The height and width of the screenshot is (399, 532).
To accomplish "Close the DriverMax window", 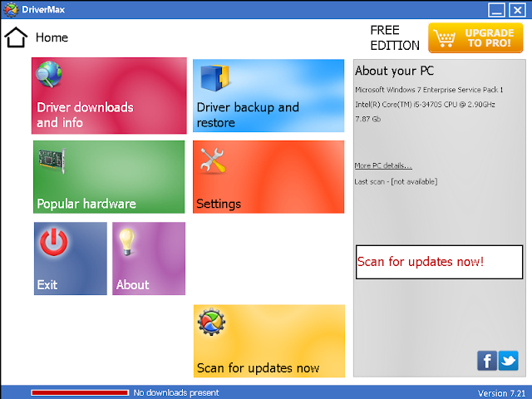I will [517, 10].
